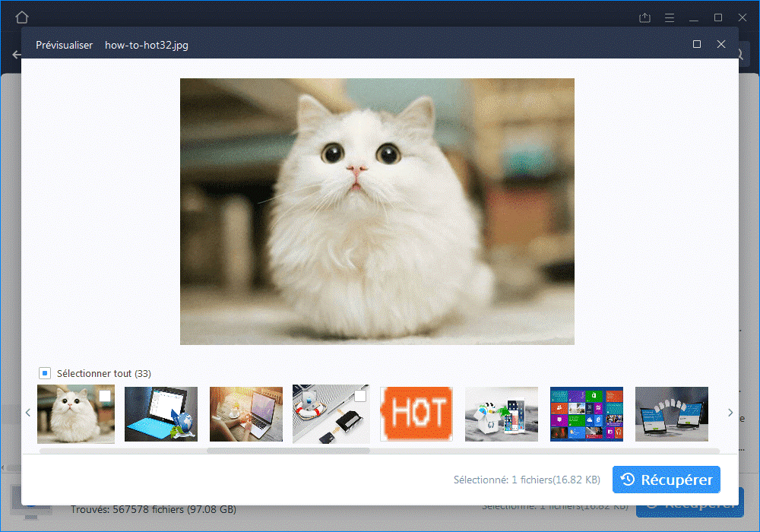Click the home icon in the title bar
This screenshot has height=532, width=760.
tap(22, 17)
